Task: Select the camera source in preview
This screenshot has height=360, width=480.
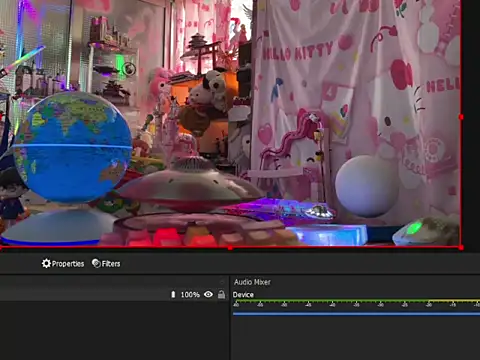Action: point(230,123)
